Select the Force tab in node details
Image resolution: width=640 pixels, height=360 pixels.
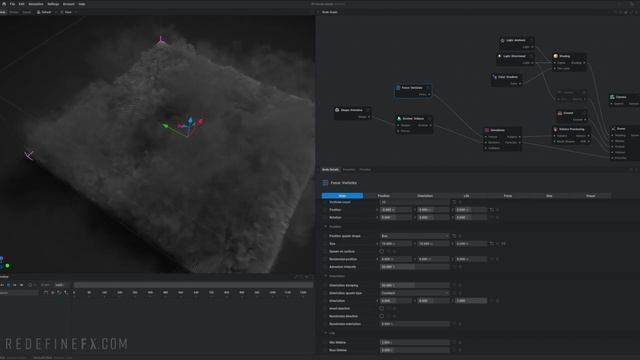508,196
